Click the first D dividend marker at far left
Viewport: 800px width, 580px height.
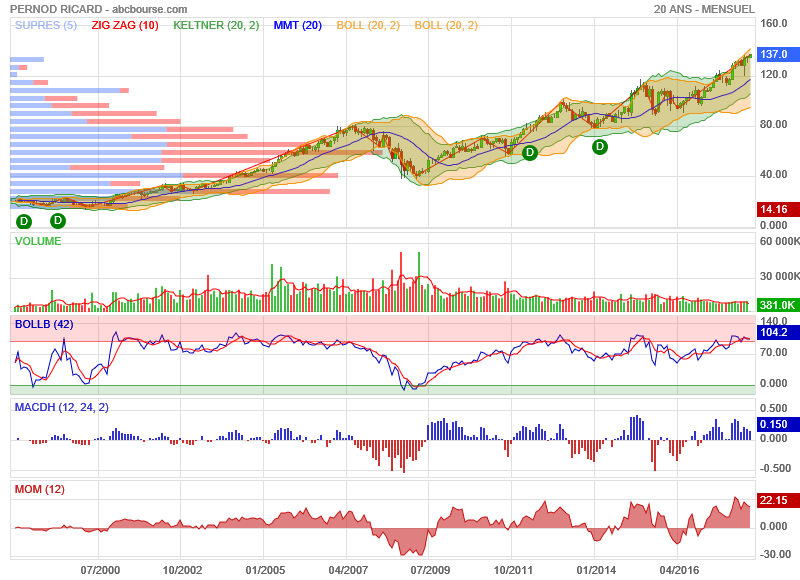click(x=24, y=221)
